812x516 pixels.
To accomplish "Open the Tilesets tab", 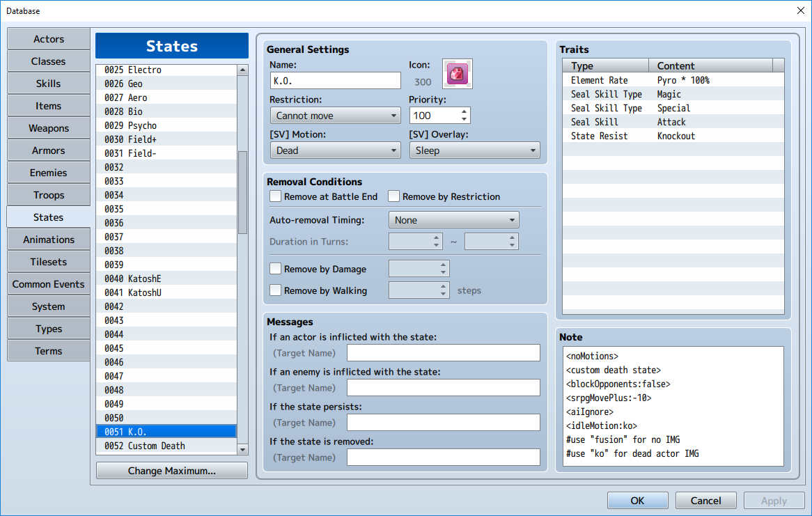I will [x=49, y=262].
